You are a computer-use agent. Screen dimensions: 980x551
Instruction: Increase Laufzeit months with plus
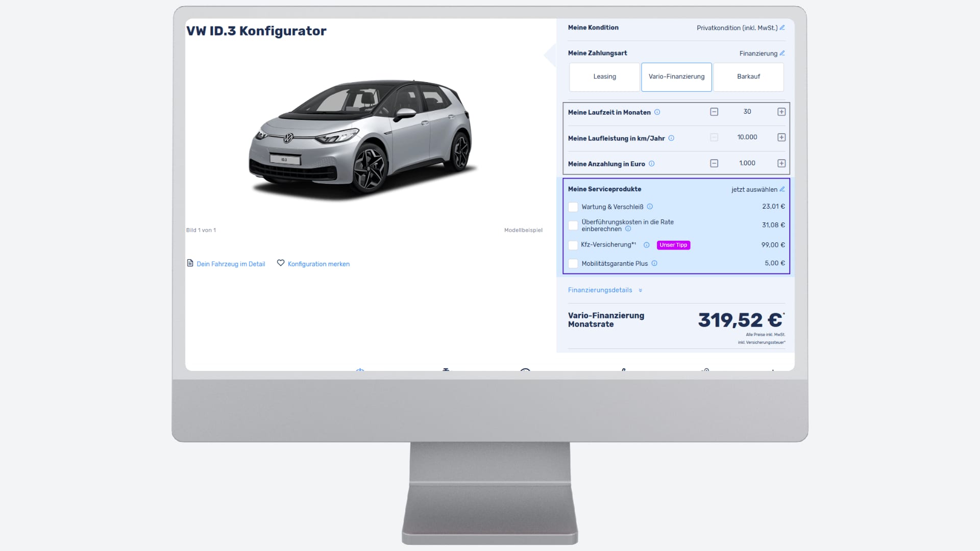click(781, 112)
